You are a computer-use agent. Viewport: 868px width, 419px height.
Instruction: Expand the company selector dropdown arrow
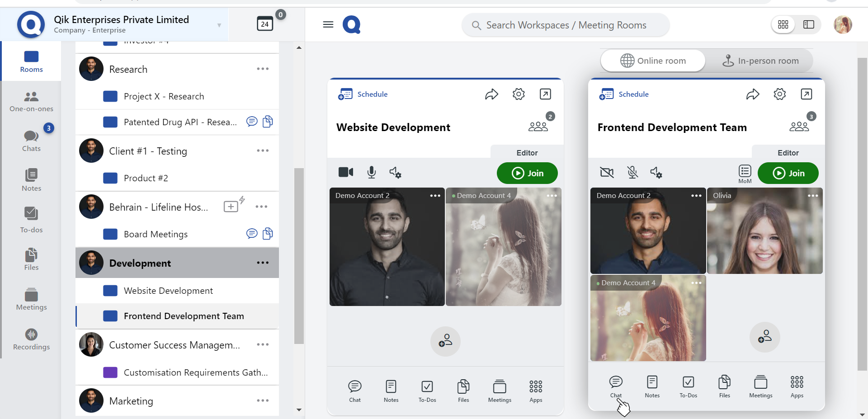coord(219,25)
